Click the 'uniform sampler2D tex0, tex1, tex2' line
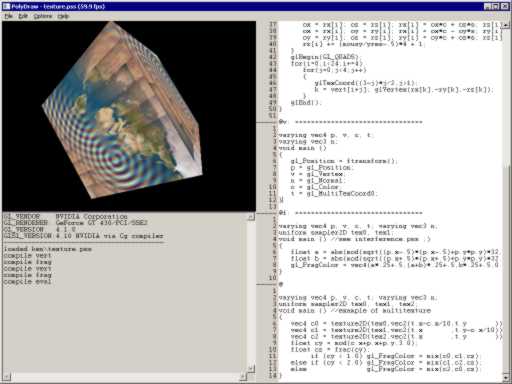This screenshot has height=384, width=512. (347, 304)
